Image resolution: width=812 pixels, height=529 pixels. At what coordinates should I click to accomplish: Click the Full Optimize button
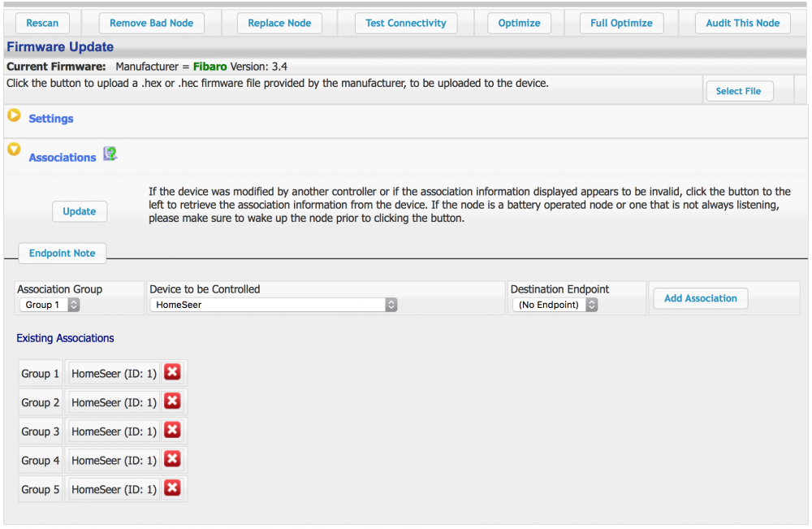coord(621,23)
